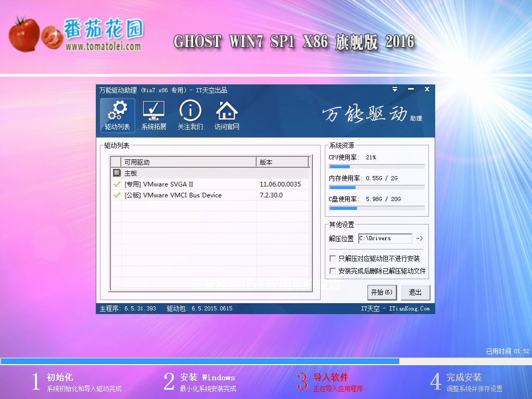Uncheck the VMware VMCI Bus Device driver
The image size is (532, 399).
pos(117,195)
